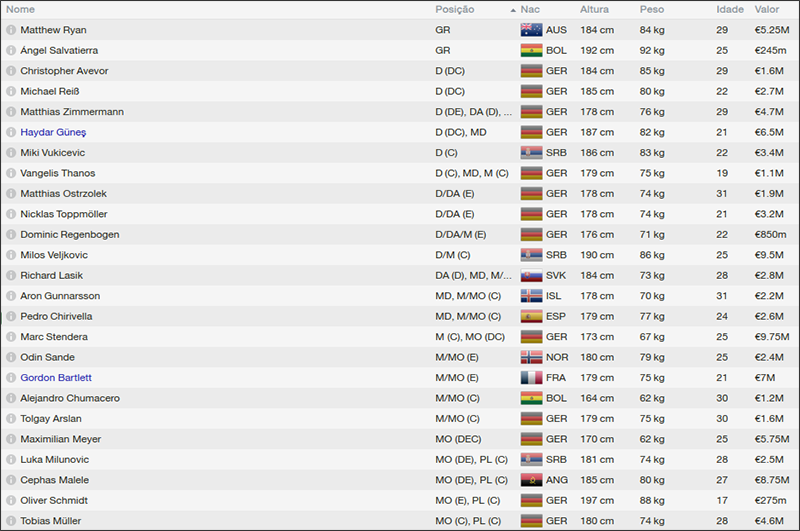This screenshot has width=800, height=531.
Task: Click the Idade column header
Action: 730,9
